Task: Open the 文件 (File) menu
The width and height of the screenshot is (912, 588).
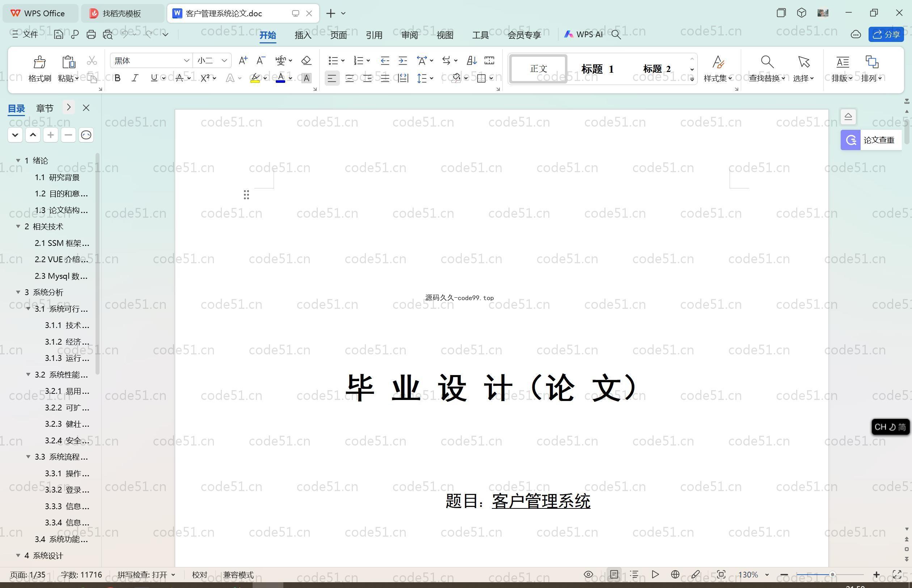Action: click(25, 34)
